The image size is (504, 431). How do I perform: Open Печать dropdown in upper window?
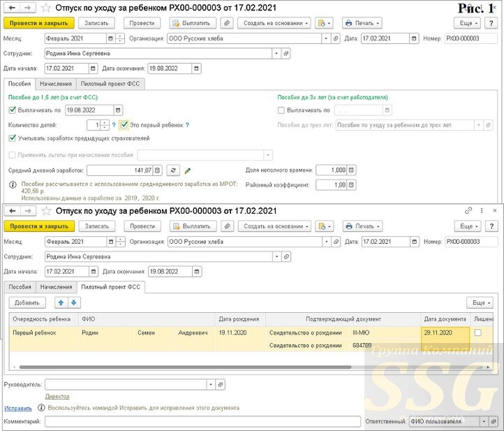click(x=362, y=23)
